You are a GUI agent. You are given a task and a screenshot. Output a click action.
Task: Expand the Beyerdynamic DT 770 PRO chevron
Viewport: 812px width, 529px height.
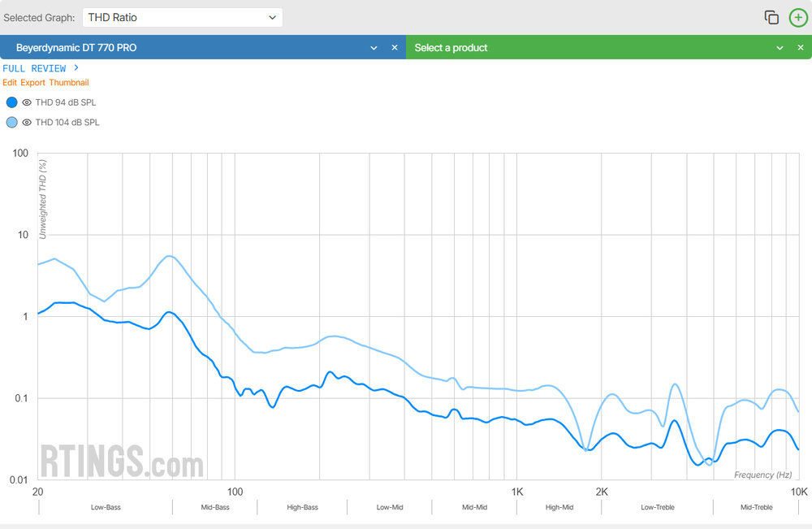point(374,48)
